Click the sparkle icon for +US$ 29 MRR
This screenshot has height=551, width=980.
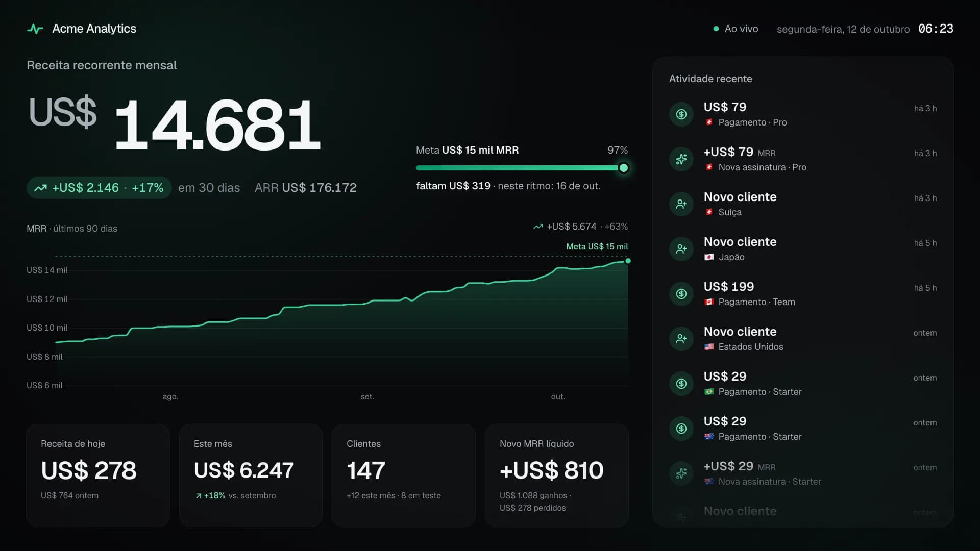coord(681,473)
